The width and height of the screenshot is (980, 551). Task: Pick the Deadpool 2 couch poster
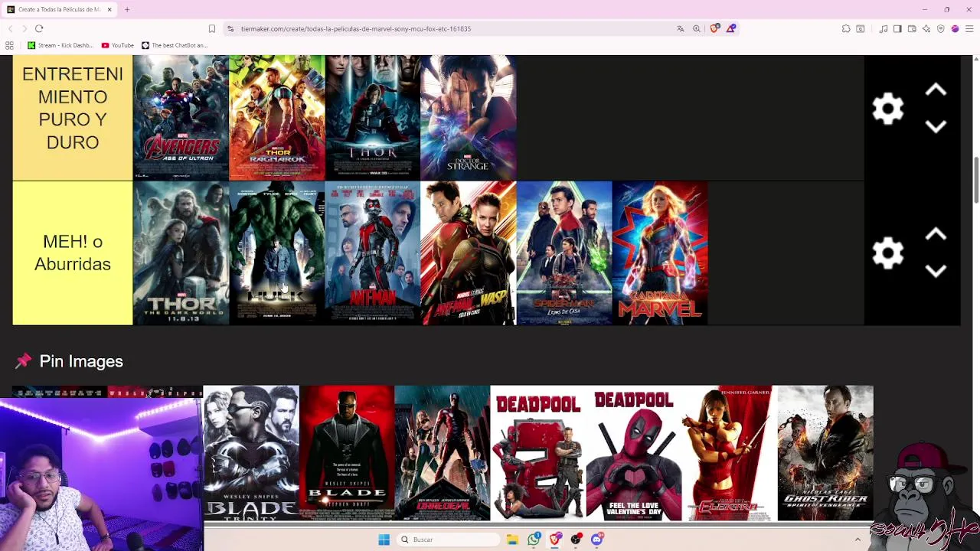point(538,453)
